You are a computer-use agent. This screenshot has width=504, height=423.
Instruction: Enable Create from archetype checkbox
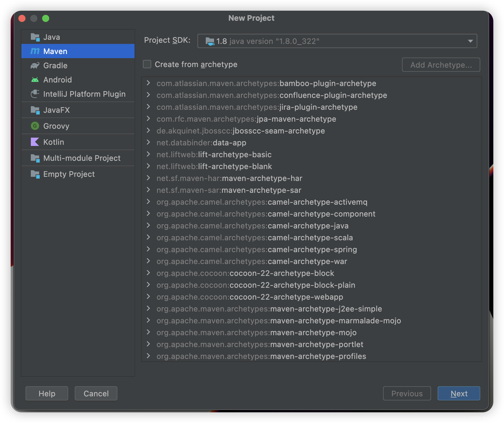147,64
